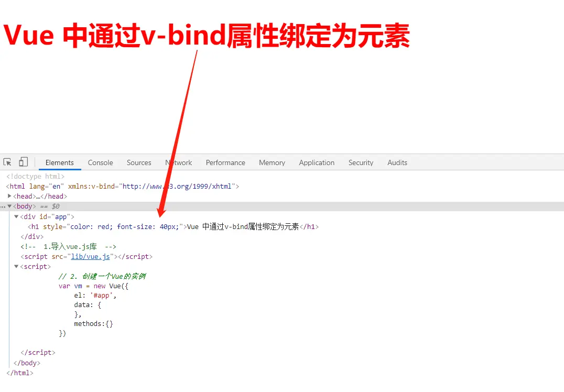Screen dimensions: 564x392
Task: Open the lib/vue.js source link
Action: [x=90, y=256]
